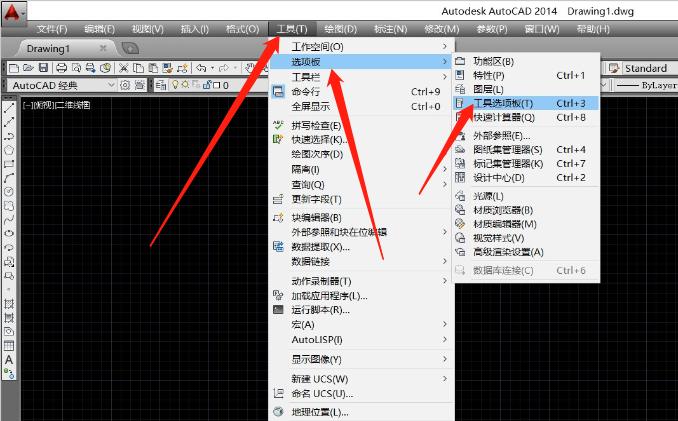This screenshot has width=678, height=421.
Task: Choose 材质浏览器(B) from the submenu
Action: (526, 210)
